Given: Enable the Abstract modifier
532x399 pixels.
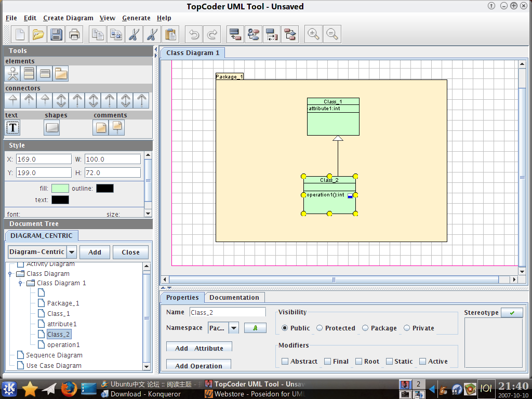Looking at the screenshot, I should (300, 362).
